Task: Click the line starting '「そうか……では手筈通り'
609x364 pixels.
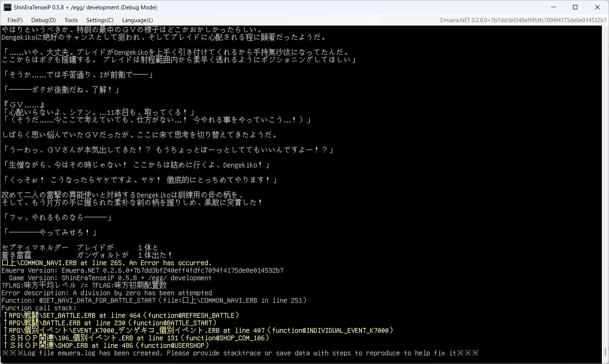Action: [78, 75]
